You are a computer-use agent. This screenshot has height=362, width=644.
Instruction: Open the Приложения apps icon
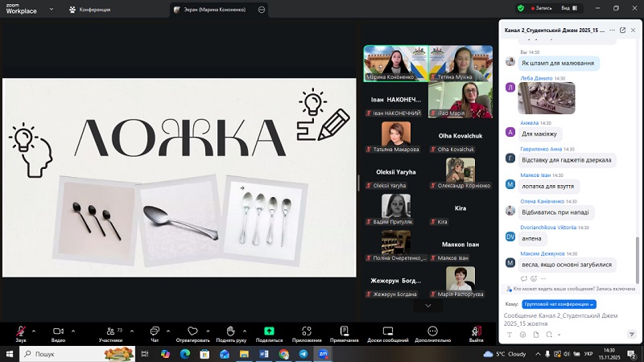tap(306, 331)
